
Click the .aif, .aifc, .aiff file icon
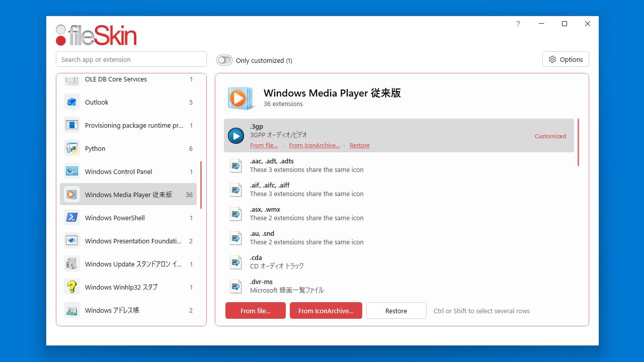(236, 190)
